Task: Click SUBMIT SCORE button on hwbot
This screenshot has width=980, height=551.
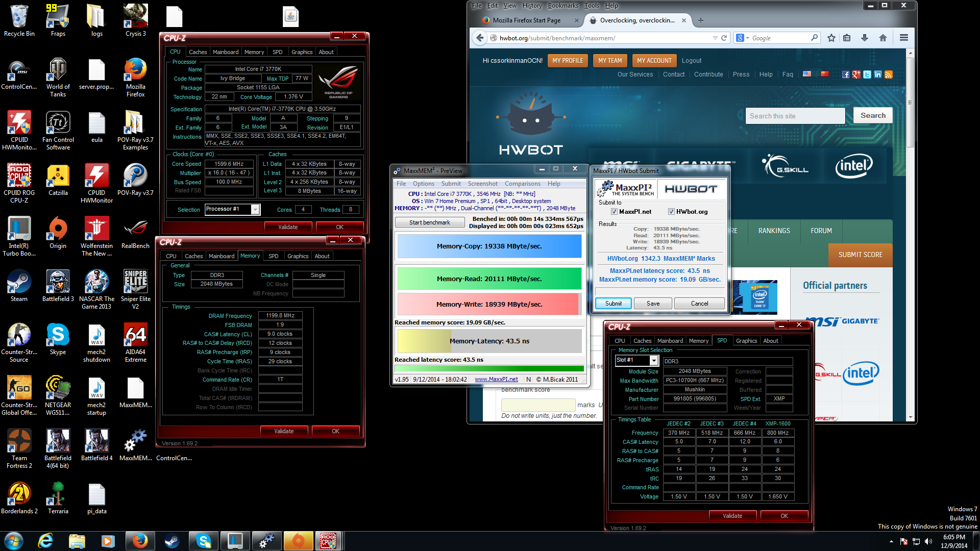Action: coord(861,255)
